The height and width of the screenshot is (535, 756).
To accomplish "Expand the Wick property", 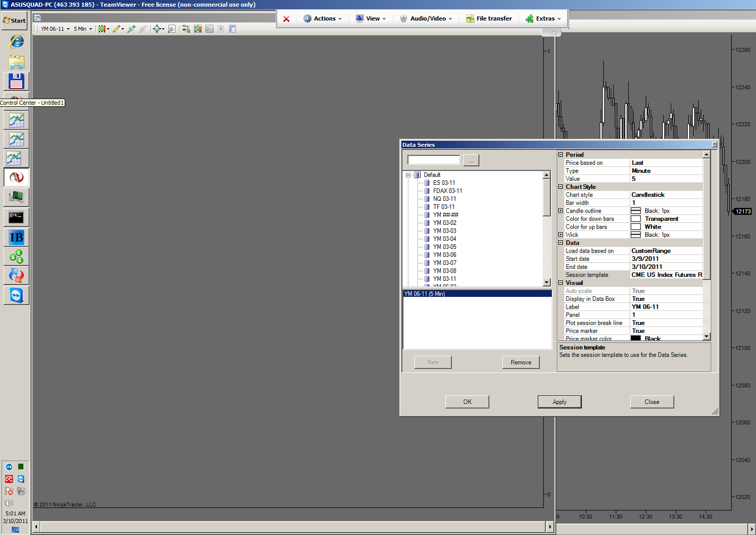I will [x=560, y=235].
